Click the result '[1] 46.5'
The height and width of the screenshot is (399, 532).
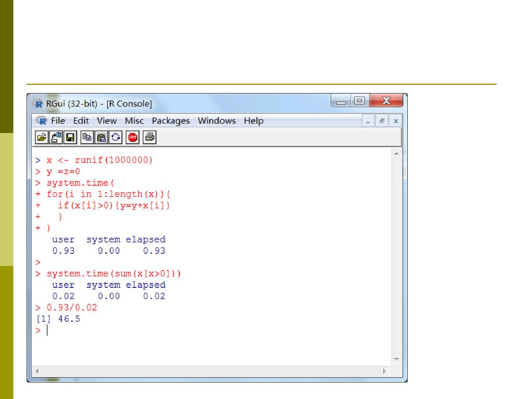[58, 319]
